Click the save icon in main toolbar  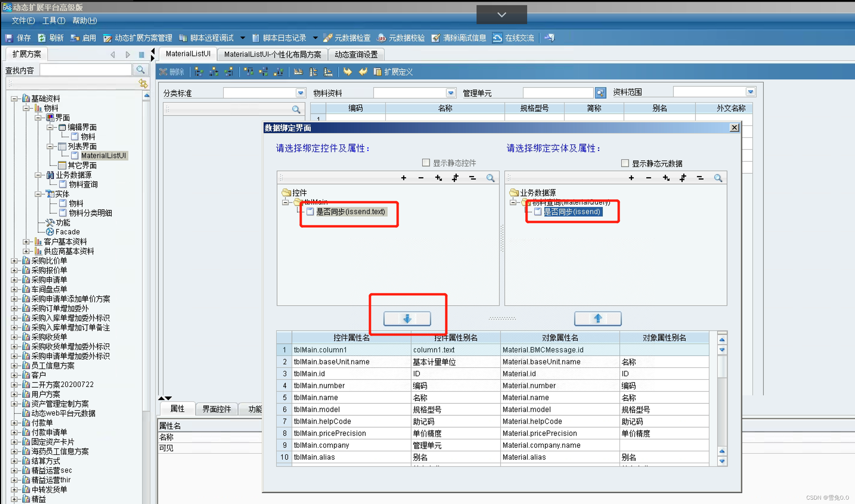click(x=9, y=38)
